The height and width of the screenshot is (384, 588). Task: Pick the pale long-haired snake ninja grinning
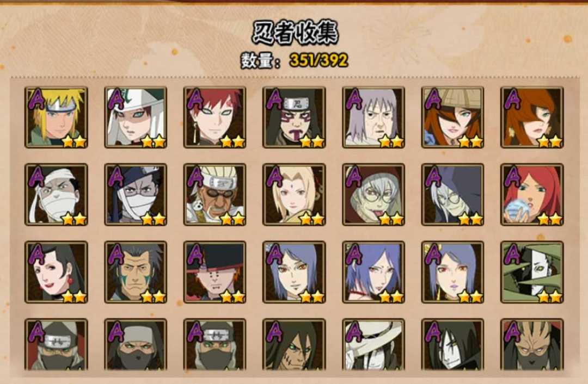(x=452, y=345)
